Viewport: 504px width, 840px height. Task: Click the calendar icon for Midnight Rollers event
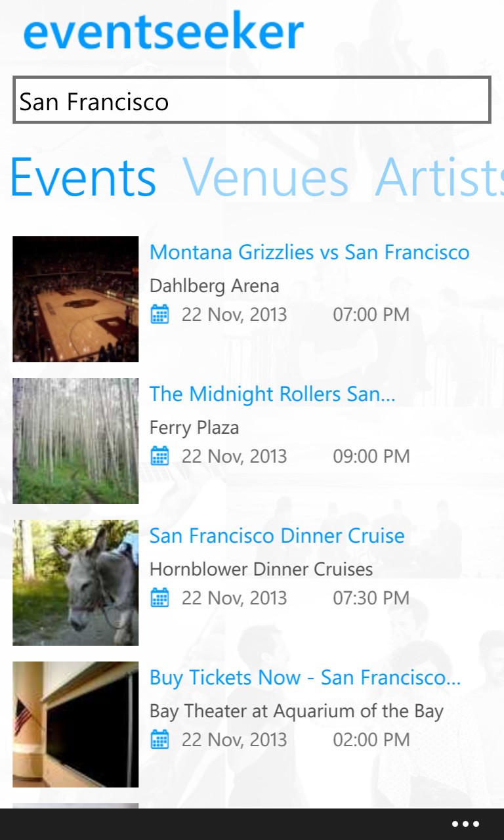(159, 456)
